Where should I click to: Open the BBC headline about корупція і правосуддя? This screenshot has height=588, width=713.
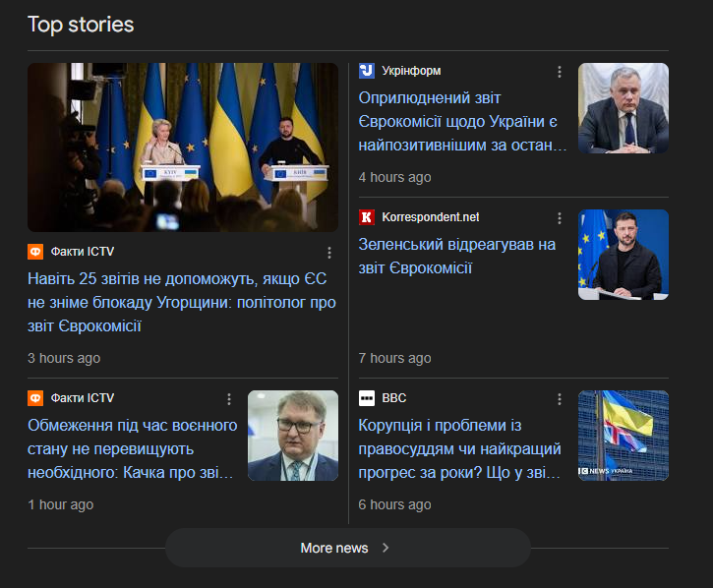tap(460, 449)
